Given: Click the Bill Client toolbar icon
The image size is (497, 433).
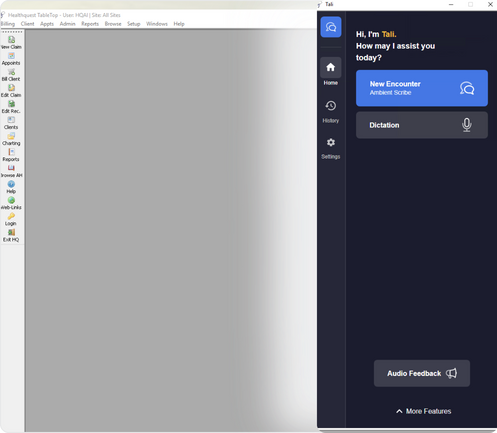Looking at the screenshot, I should click(x=11, y=72).
